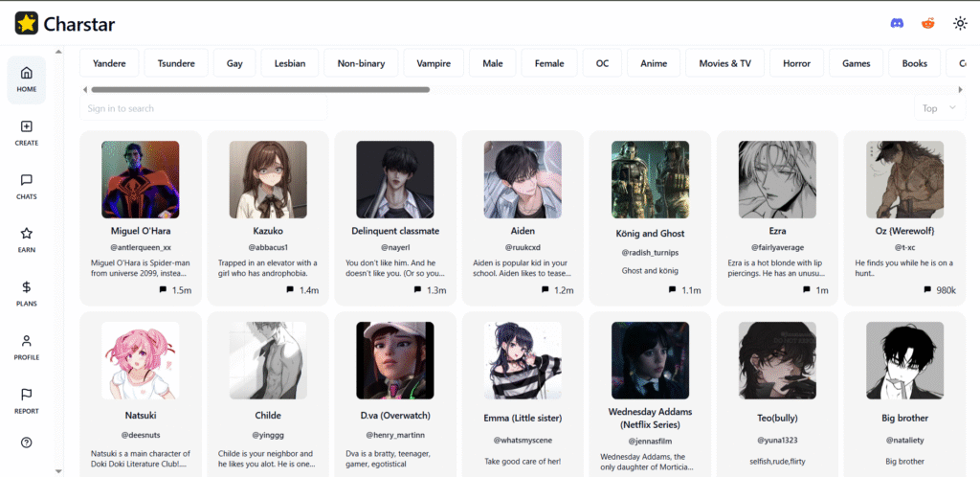980x477 pixels.
Task: Click the @ruukcxd creator handle
Action: coord(523,247)
